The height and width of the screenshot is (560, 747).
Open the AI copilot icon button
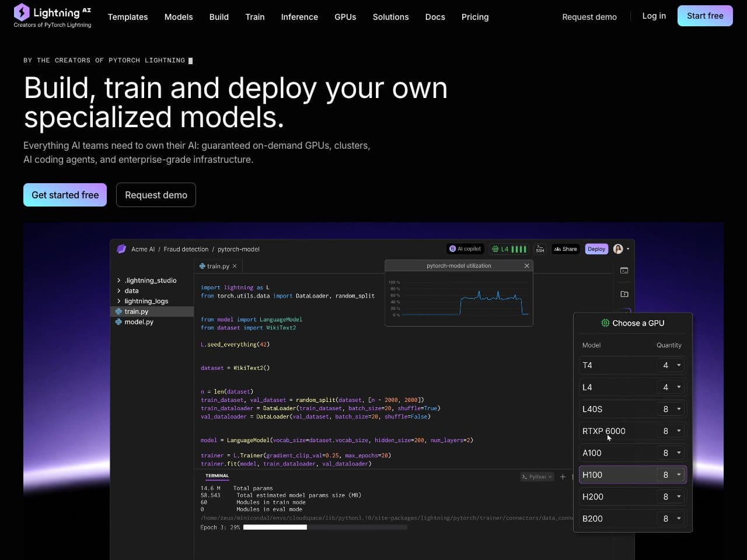pyautogui.click(x=465, y=249)
